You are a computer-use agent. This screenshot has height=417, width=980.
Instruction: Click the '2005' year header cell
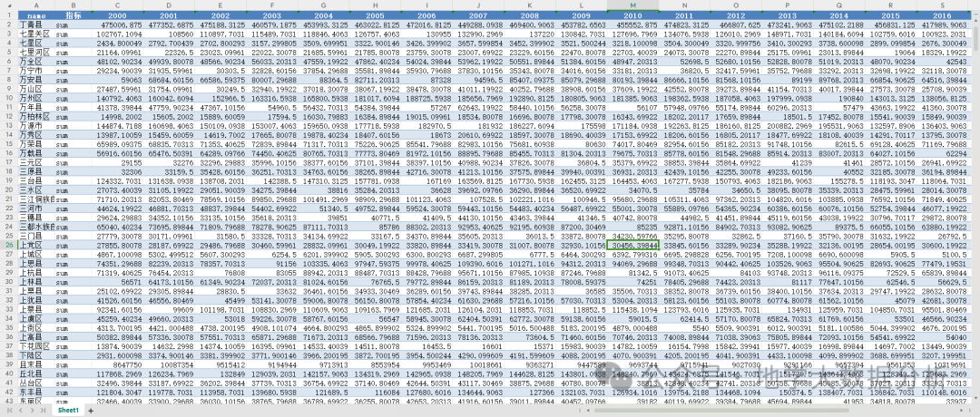click(x=375, y=15)
